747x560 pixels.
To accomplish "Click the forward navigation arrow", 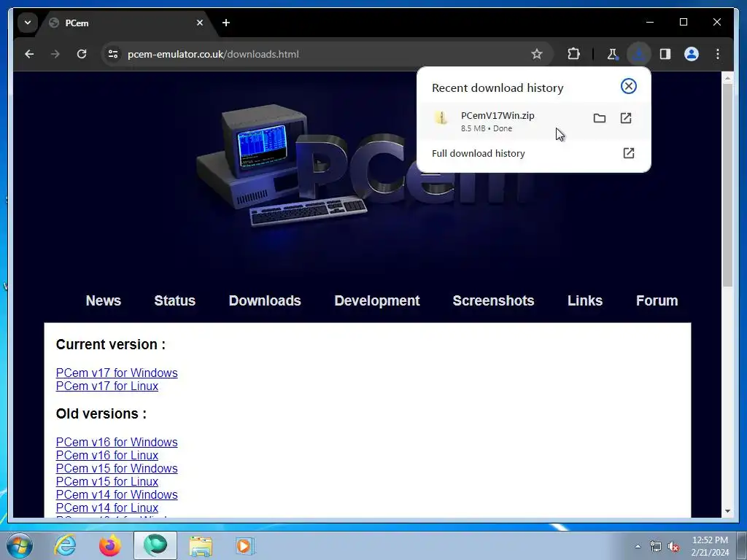I will pyautogui.click(x=55, y=54).
